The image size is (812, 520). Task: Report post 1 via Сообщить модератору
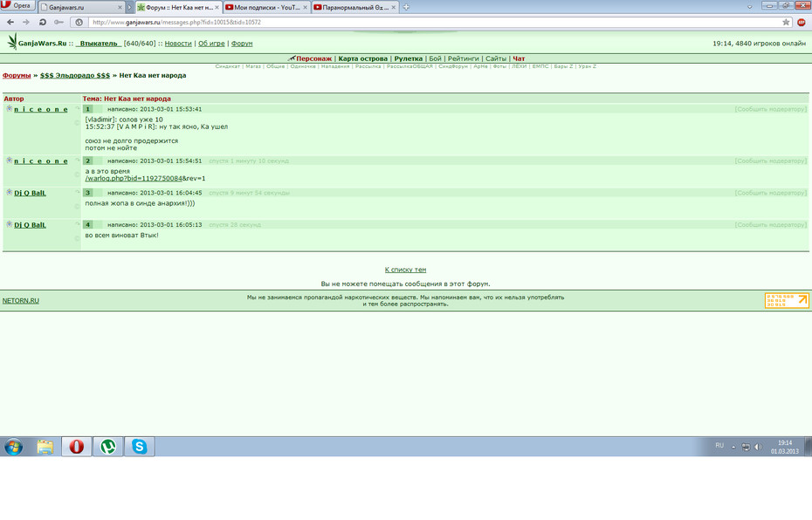tap(771, 109)
